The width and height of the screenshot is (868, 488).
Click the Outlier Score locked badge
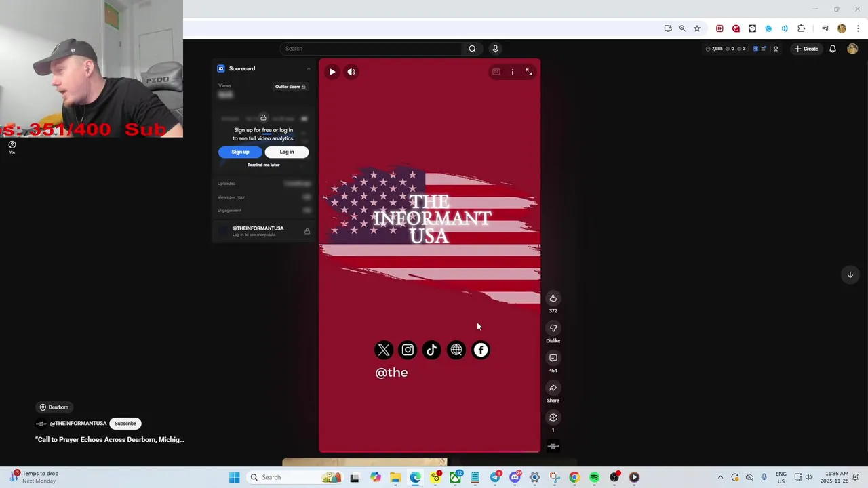click(x=290, y=87)
